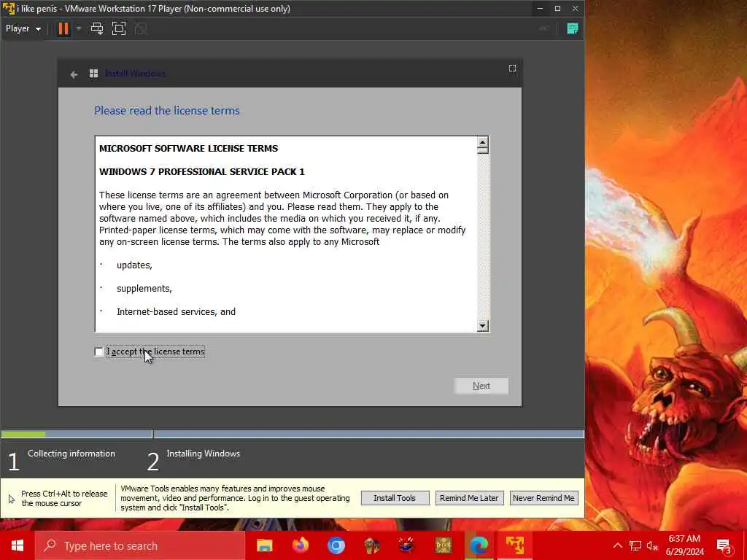Click 'Collecting information' step label

71,454
